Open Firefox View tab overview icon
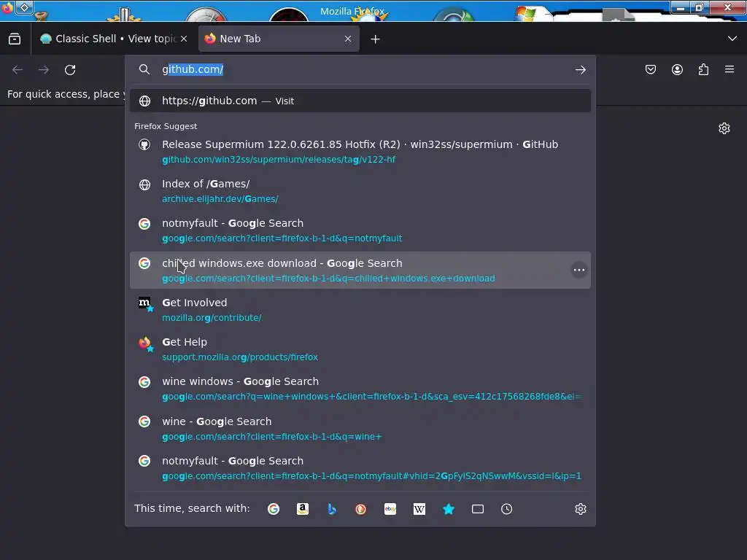Screen dimensions: 747x560 coord(15,39)
